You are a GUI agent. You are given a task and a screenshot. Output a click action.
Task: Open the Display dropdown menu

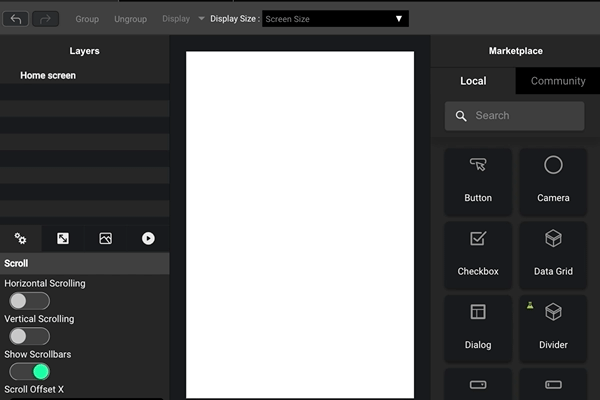[x=183, y=19]
